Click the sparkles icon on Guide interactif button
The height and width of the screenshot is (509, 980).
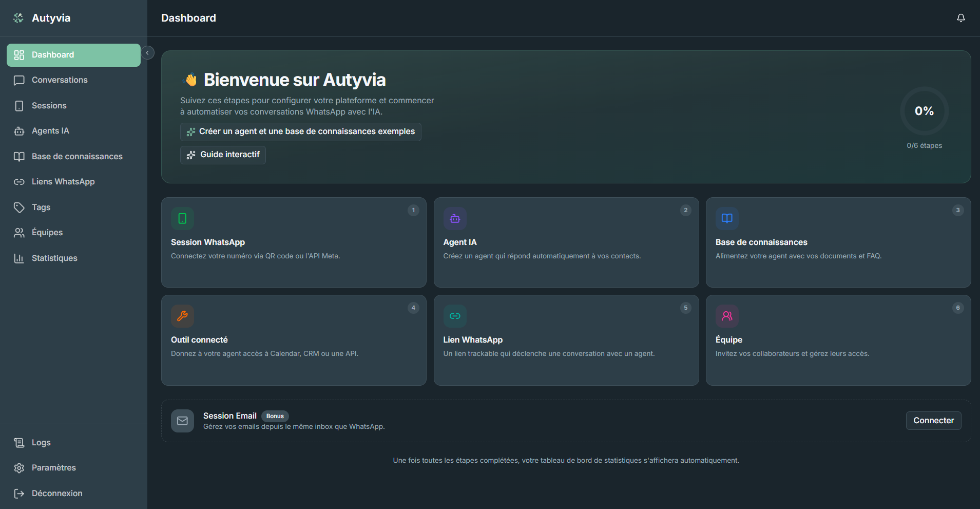[191, 155]
